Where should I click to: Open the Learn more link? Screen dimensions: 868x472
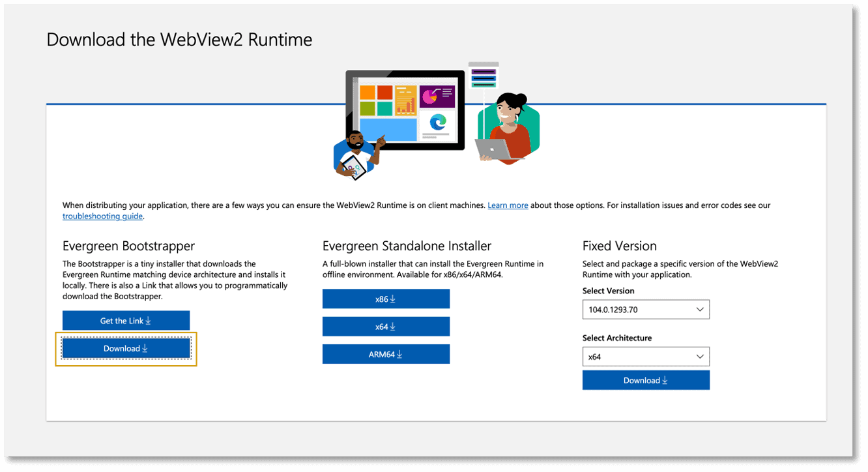(508, 205)
